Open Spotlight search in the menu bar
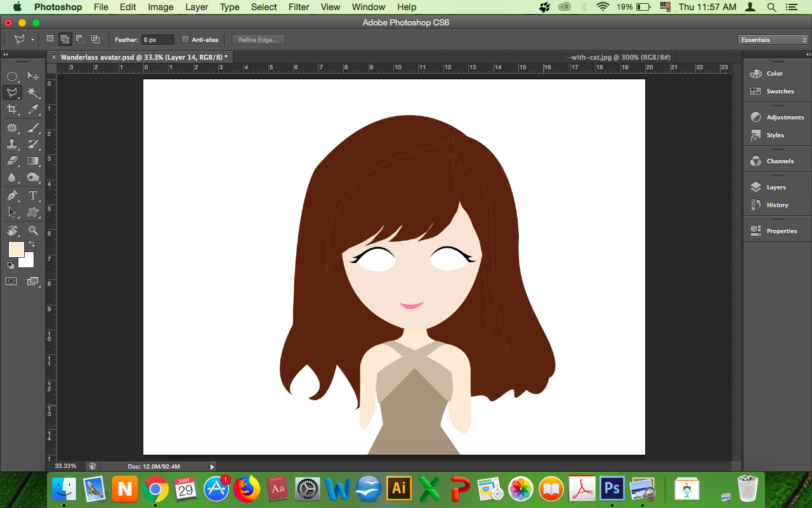This screenshot has width=812, height=508. 771,7
